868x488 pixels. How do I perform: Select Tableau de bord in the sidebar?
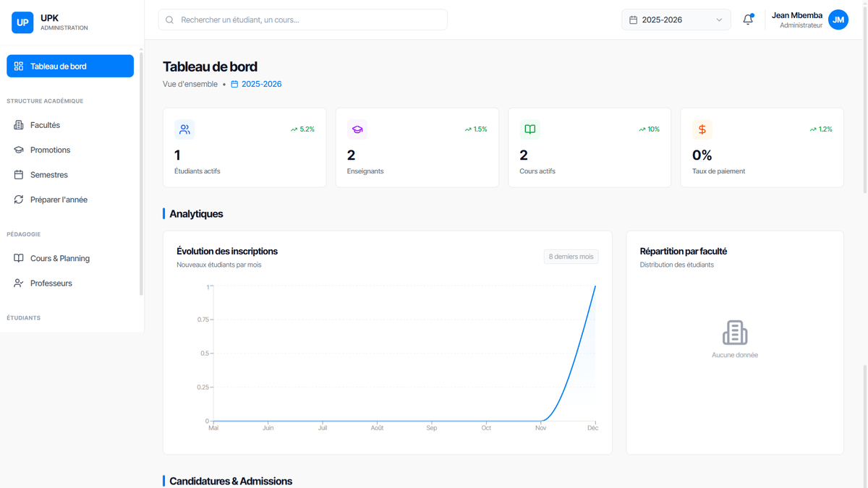pos(69,66)
